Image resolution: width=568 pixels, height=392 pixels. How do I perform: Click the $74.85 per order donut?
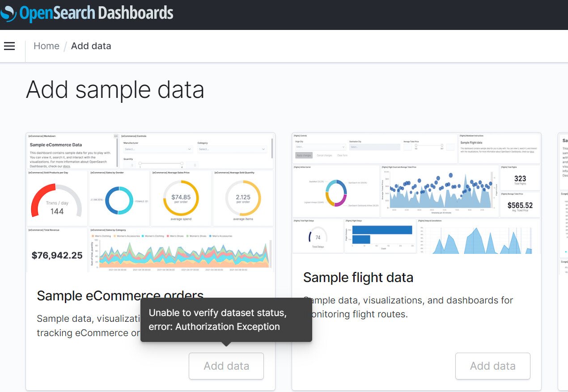181,198
